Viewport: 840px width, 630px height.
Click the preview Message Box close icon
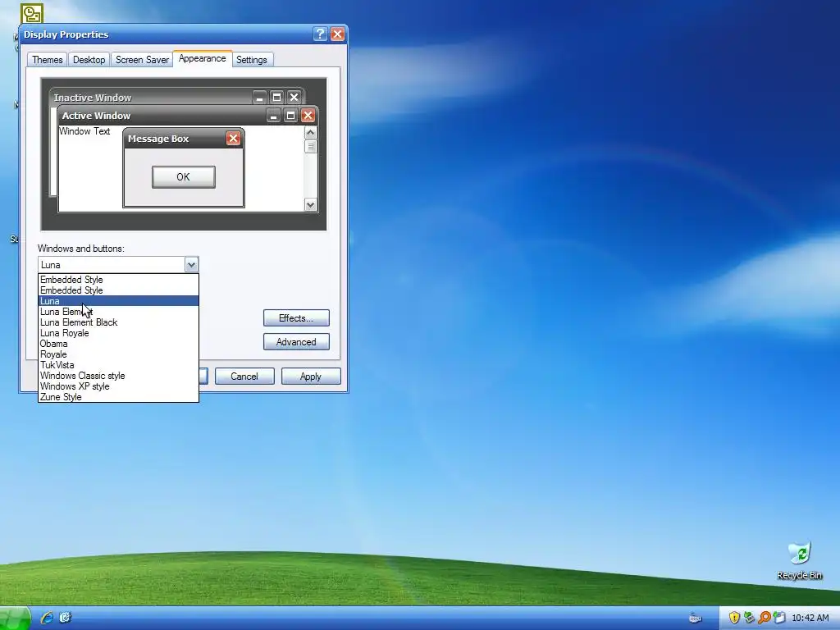233,139
